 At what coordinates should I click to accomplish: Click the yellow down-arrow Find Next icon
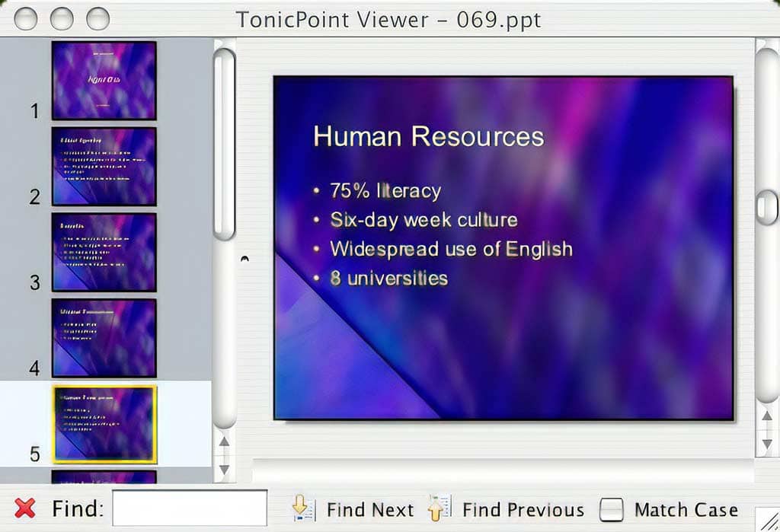[302, 508]
